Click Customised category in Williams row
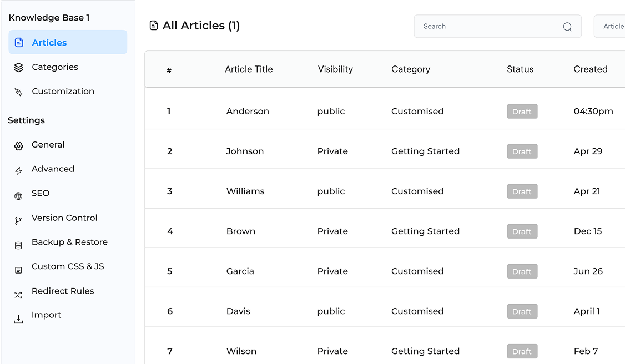 click(x=417, y=191)
